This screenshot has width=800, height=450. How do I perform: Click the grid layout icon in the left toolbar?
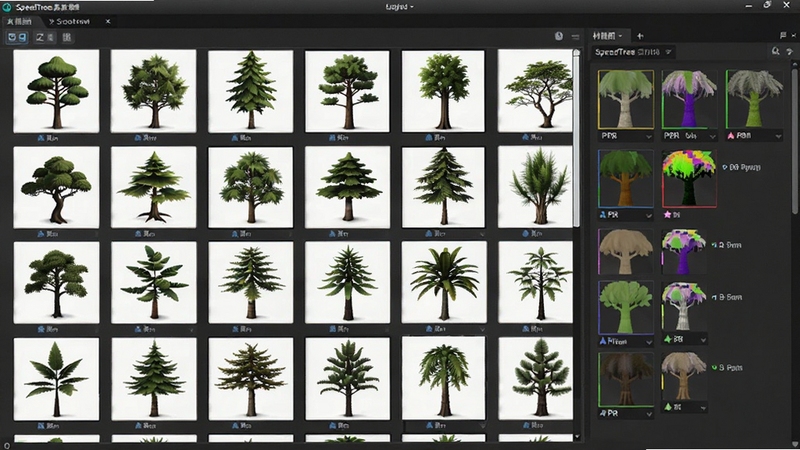pyautogui.click(x=67, y=37)
